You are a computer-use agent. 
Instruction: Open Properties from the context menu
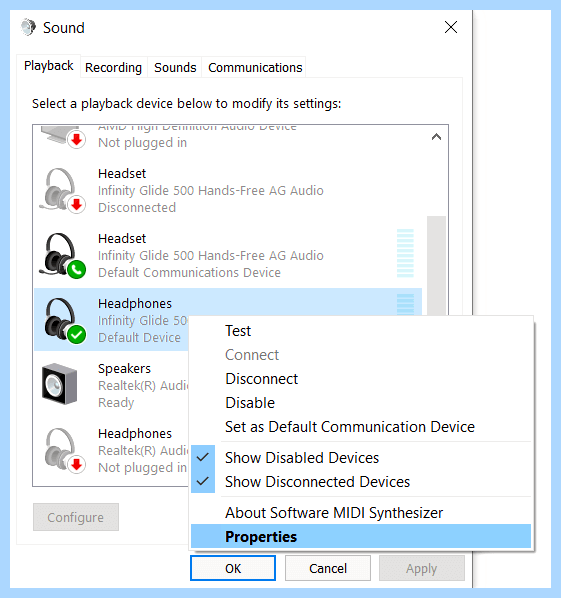(361, 537)
